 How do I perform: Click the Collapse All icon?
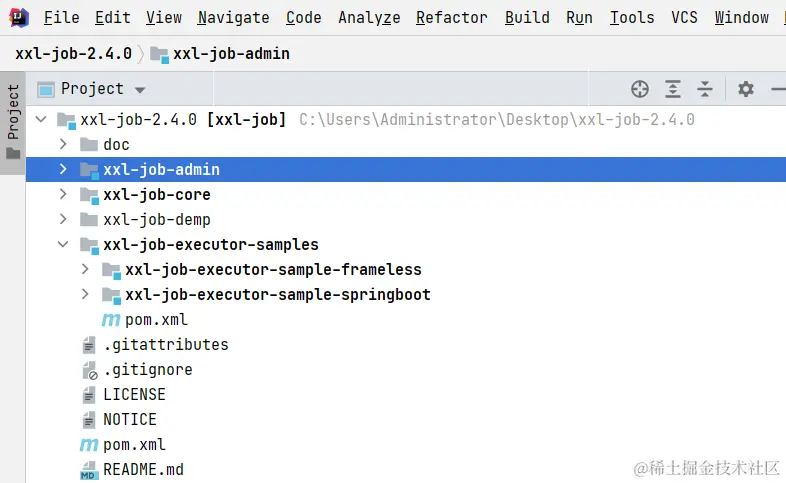(x=705, y=89)
